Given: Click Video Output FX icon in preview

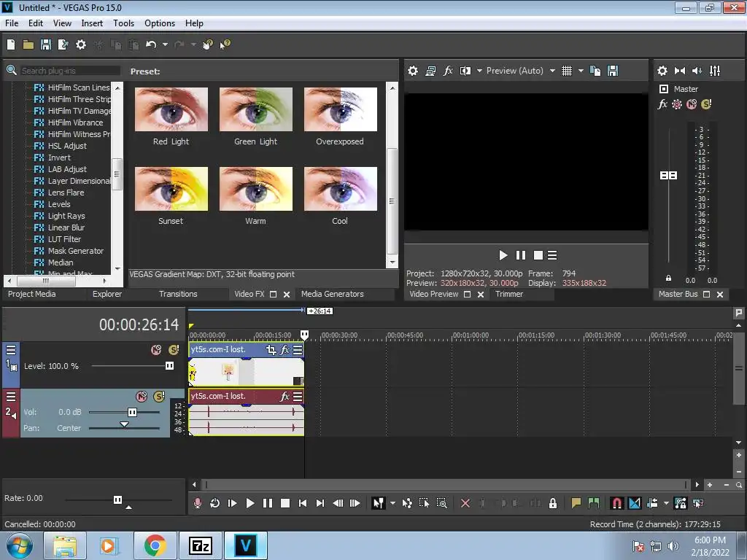Looking at the screenshot, I should tap(448, 71).
